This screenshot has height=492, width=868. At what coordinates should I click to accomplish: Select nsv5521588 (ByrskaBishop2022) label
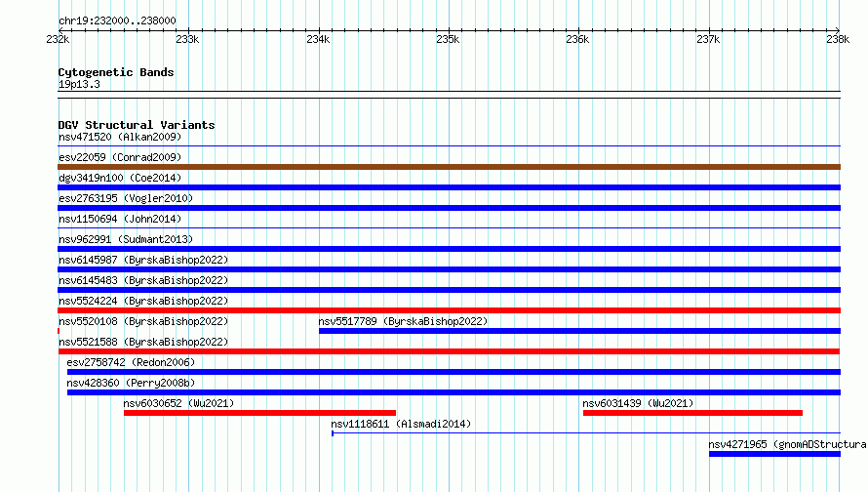tap(143, 342)
